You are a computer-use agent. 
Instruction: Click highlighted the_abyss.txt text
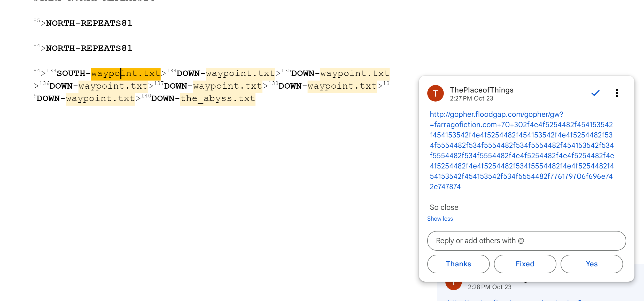coord(218,99)
